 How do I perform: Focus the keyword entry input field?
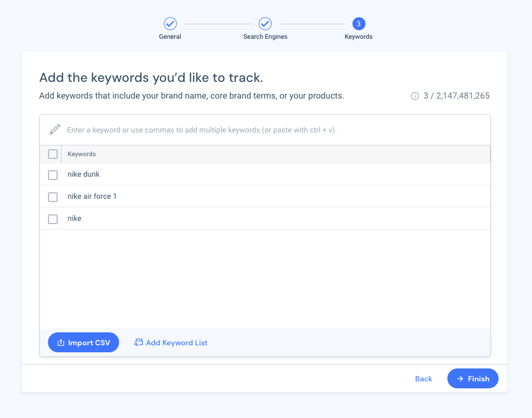point(265,130)
